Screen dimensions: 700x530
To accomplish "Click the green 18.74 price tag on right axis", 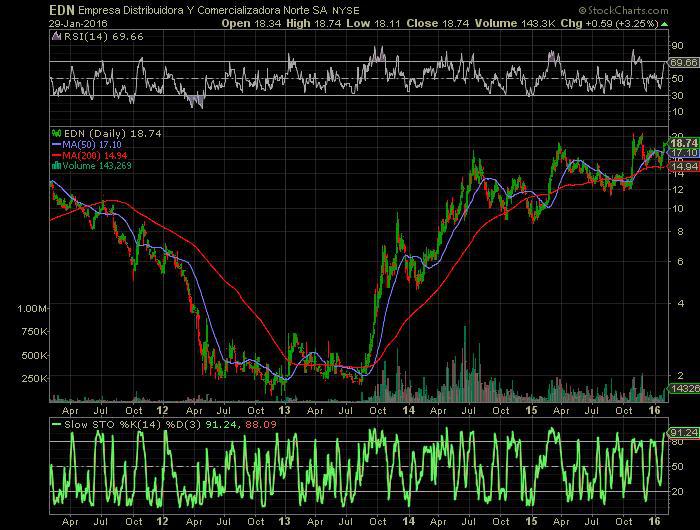I will coord(683,143).
